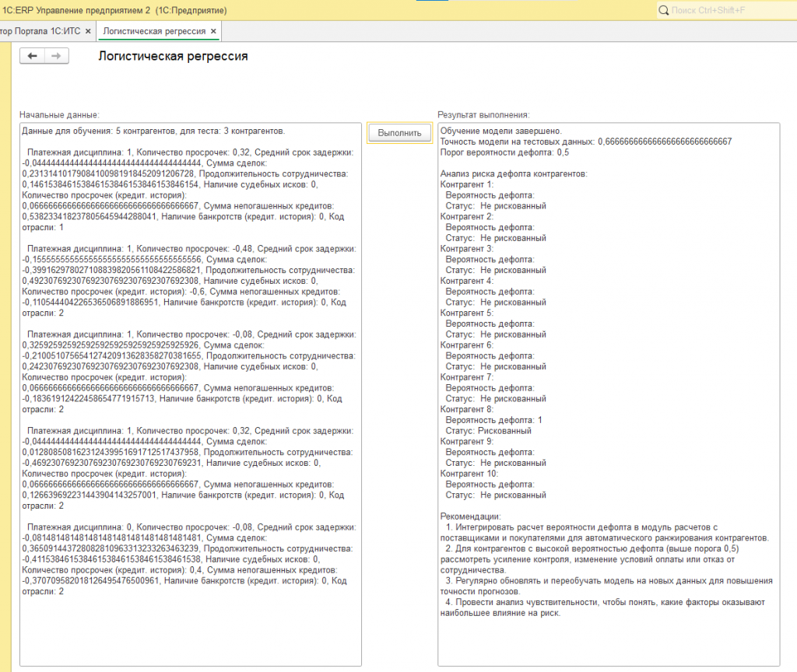Click the 'Контрагент 7:' result line
The image size is (797, 672).
467,377
